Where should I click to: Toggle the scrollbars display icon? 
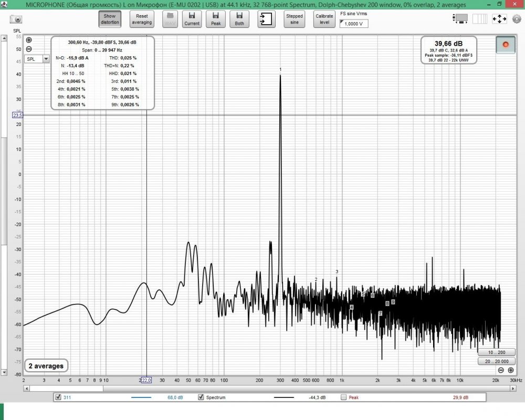pos(460,19)
